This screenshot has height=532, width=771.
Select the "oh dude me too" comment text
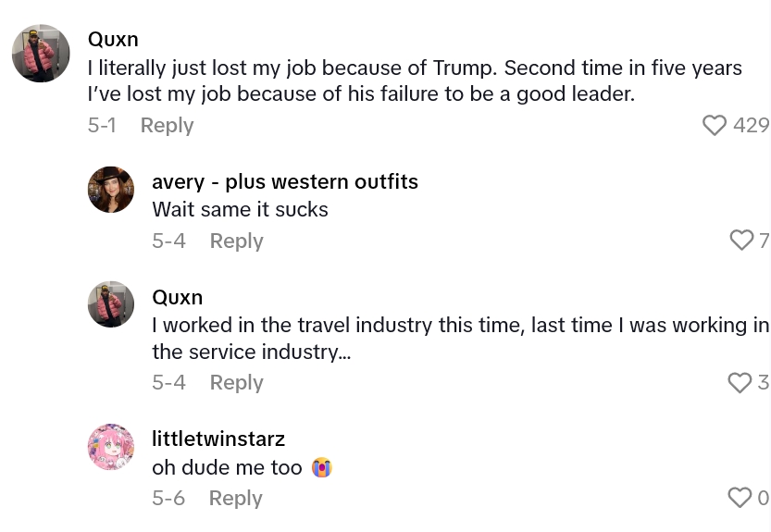(227, 467)
